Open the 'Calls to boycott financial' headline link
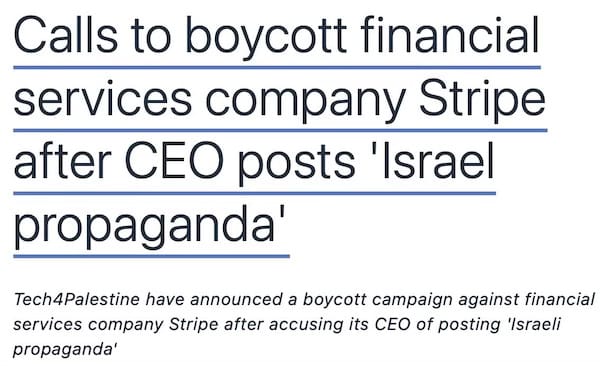The image size is (600, 366). [277, 36]
